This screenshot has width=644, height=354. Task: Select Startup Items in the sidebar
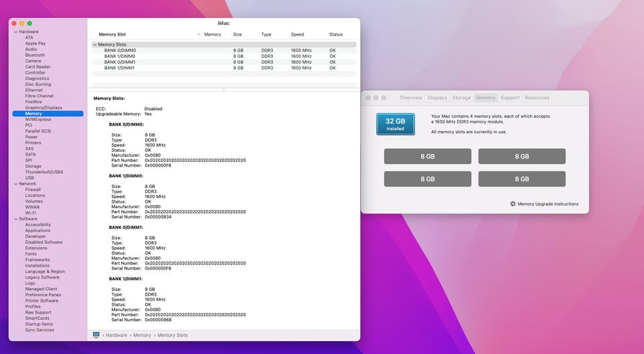click(39, 324)
